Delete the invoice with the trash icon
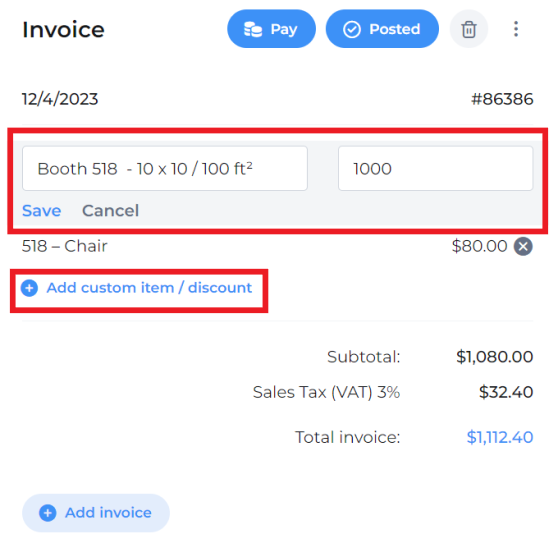This screenshot has height=543, width=558. pyautogui.click(x=469, y=29)
